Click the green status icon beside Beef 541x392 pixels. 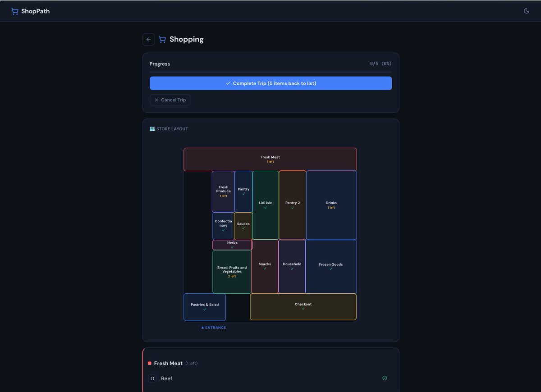pos(385,378)
